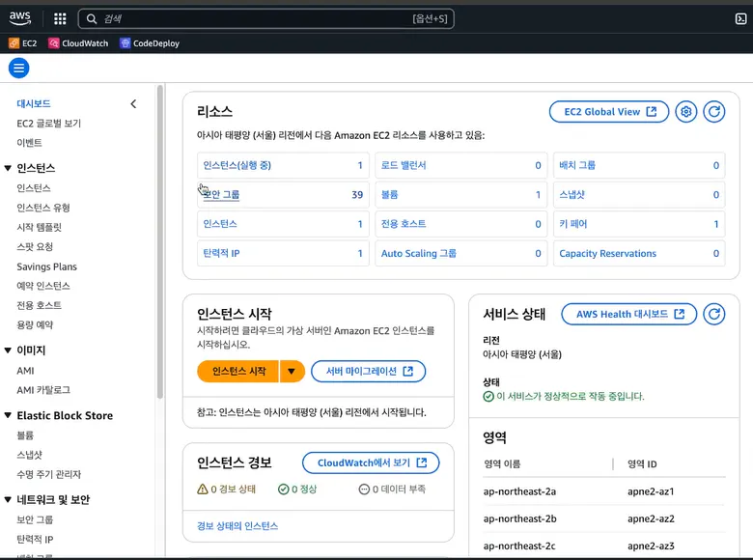Viewport: 753px width, 560px height.
Task: Select zone row ap-northeast-2a
Action: 604,491
